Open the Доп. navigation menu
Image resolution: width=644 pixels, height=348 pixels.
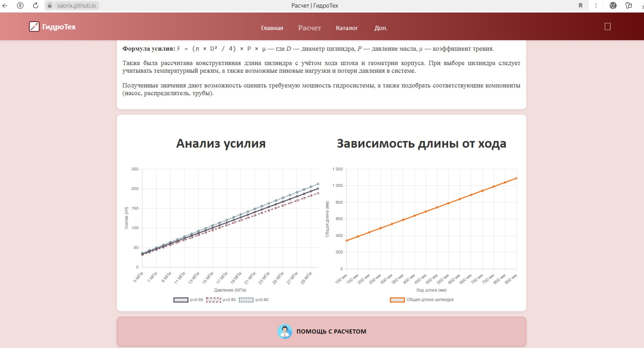381,28
